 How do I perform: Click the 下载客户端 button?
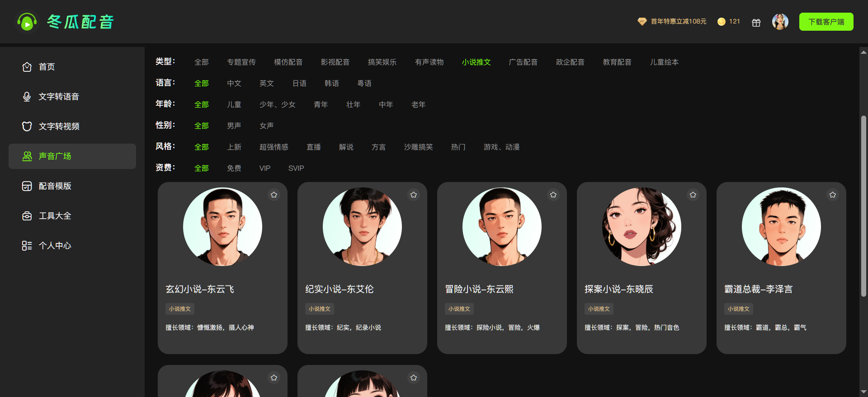[x=826, y=22]
